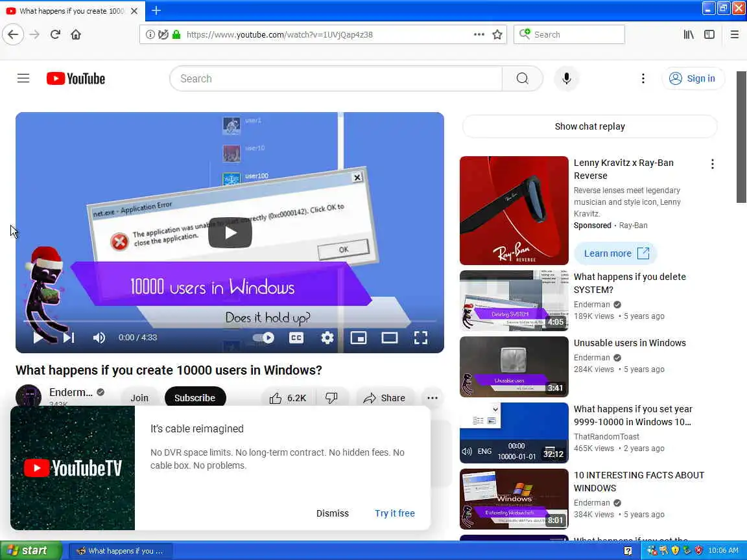The width and height of the screenshot is (747, 560).
Task: Like the video with thumbs up 6.2K
Action: click(x=288, y=397)
